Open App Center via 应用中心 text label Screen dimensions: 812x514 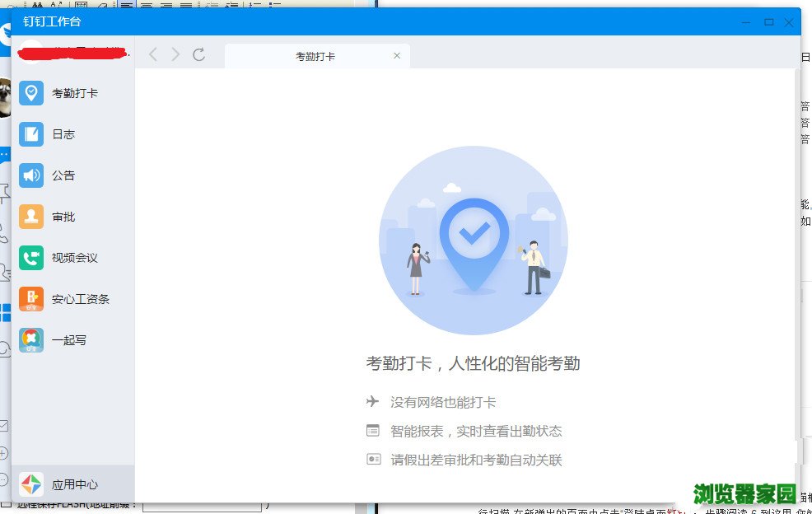tap(73, 484)
